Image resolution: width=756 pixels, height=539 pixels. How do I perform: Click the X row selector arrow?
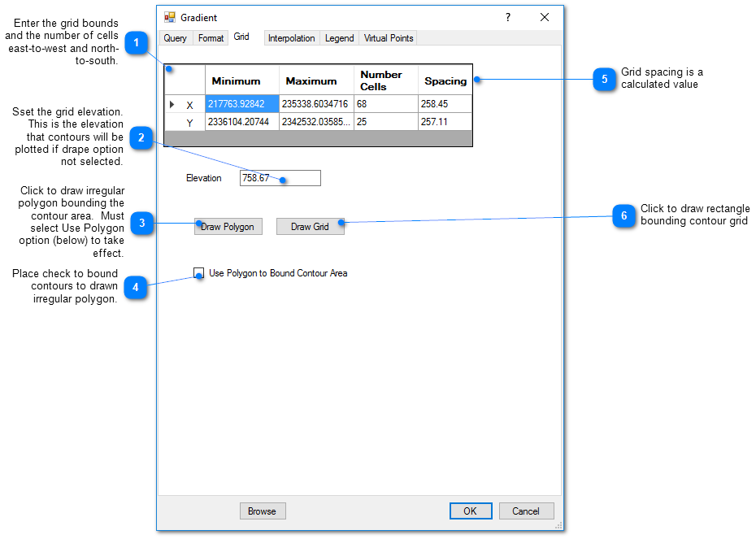click(172, 105)
